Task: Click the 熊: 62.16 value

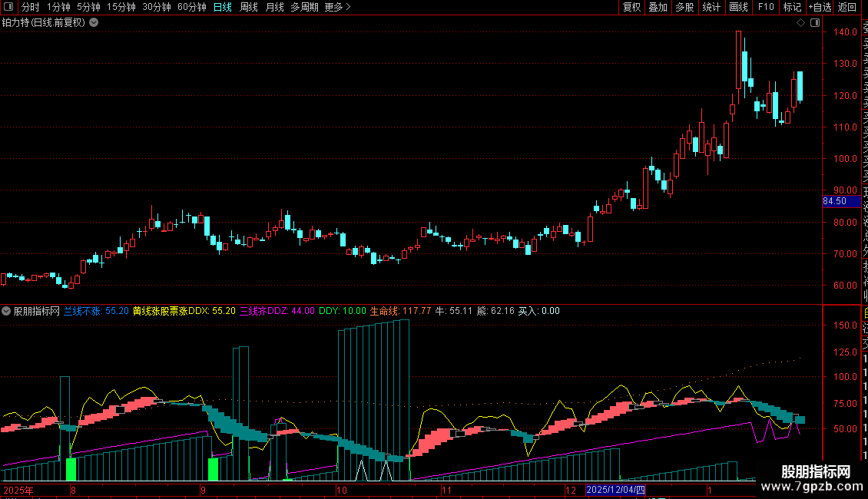Action: (x=495, y=311)
